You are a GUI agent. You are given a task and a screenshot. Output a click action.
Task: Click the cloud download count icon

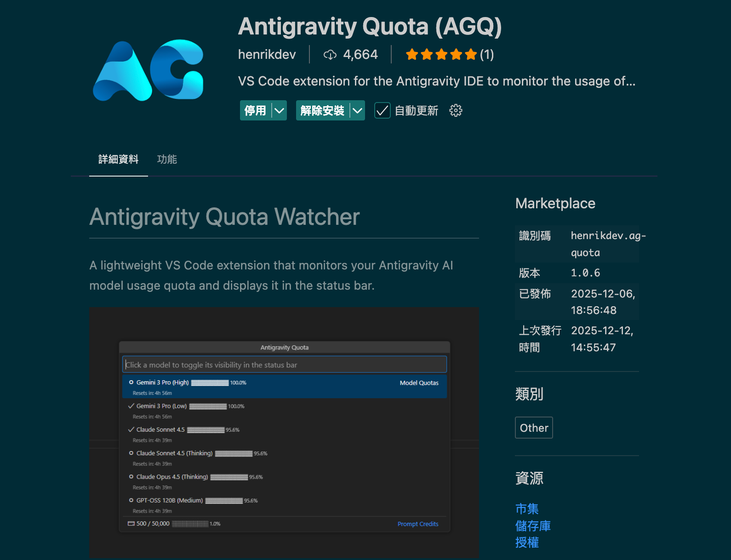[x=330, y=55]
